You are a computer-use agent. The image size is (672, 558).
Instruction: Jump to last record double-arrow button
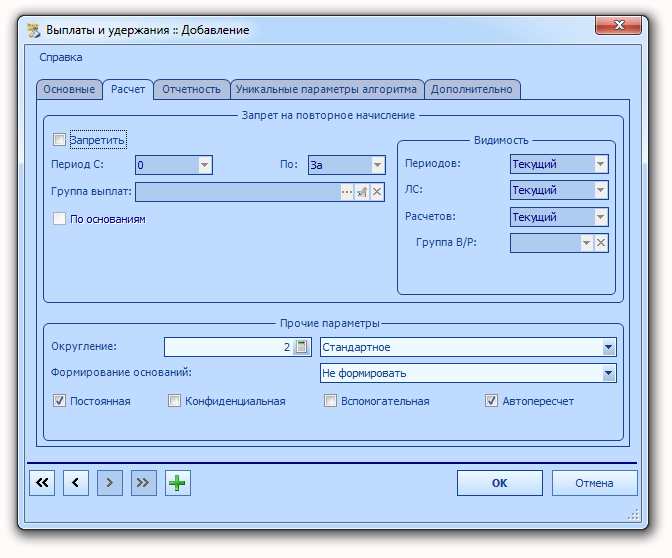[144, 483]
